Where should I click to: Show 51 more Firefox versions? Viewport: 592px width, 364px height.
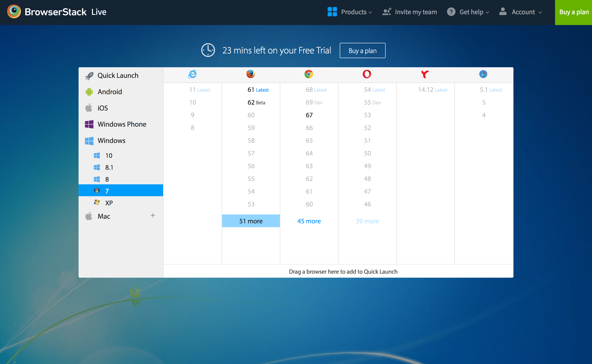pos(251,221)
